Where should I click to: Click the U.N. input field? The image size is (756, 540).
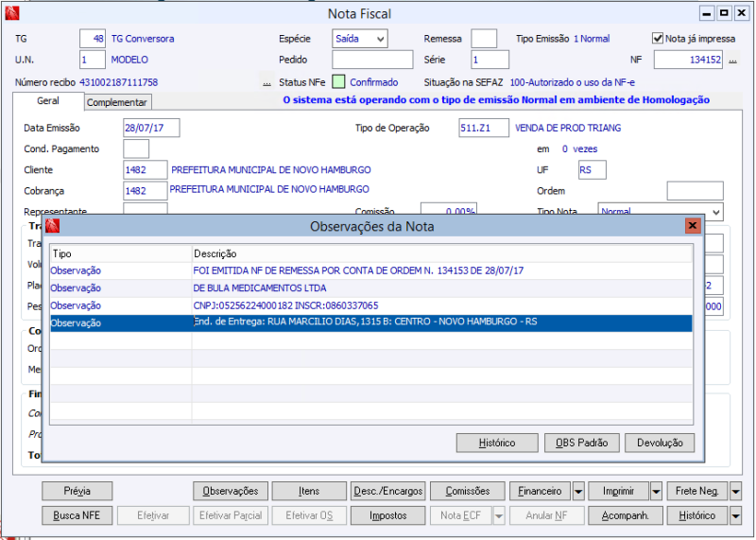92,60
